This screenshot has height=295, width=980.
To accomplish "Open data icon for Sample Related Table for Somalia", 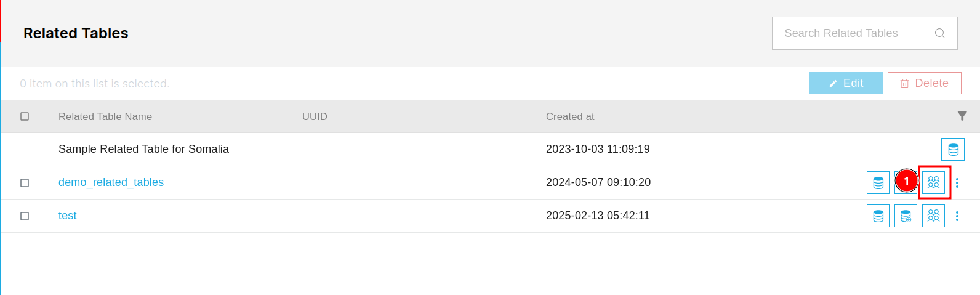I will (952, 149).
